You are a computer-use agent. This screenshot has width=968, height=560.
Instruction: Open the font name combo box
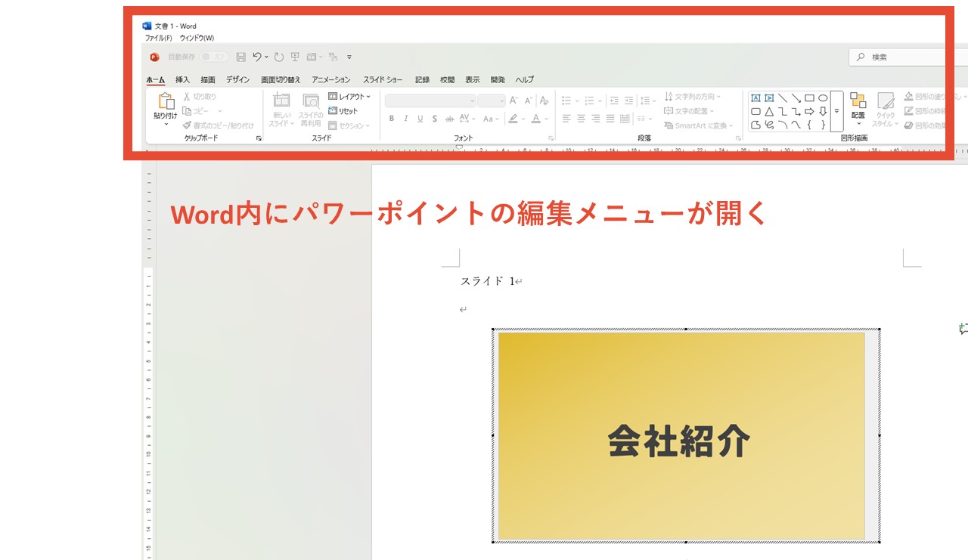[431, 101]
